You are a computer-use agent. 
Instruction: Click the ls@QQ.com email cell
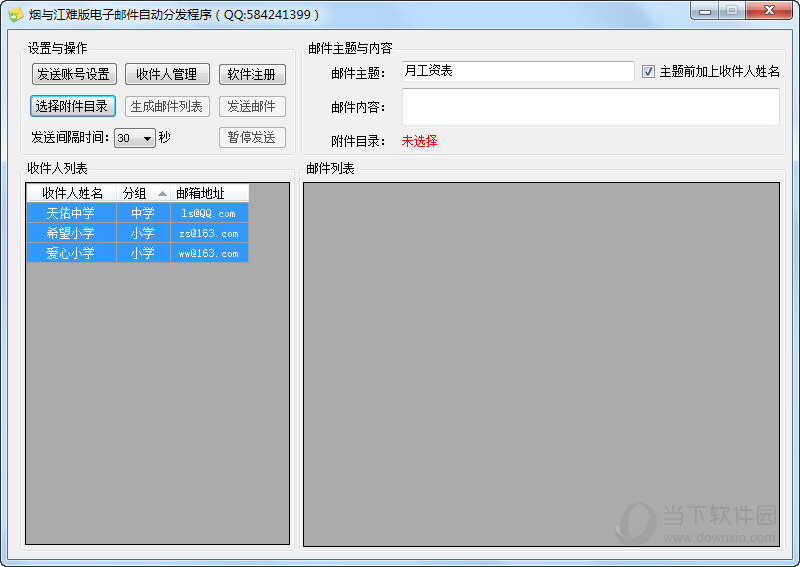click(x=209, y=213)
